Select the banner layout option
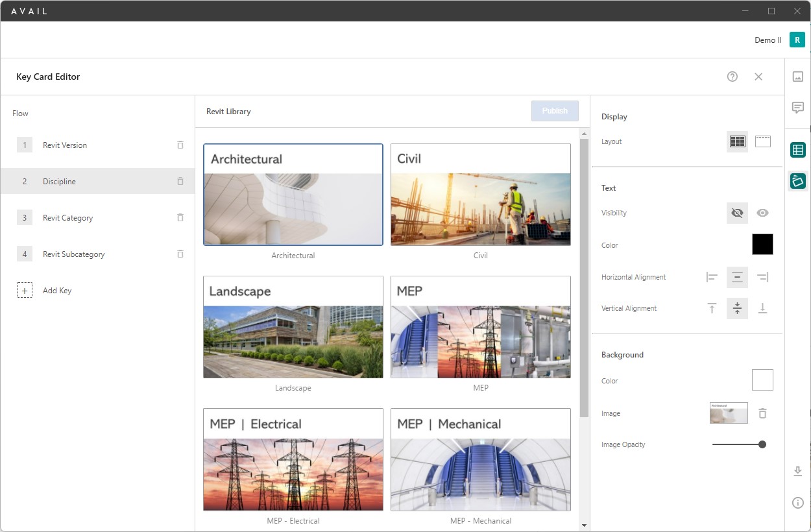Viewport: 811px width, 532px height. point(763,141)
